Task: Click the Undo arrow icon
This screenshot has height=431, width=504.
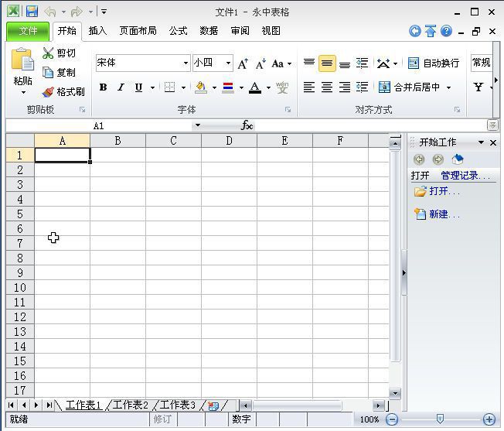Action: (x=50, y=12)
